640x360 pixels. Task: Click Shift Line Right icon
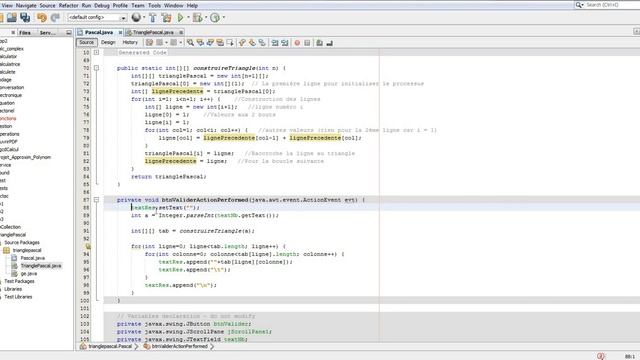click(285, 42)
